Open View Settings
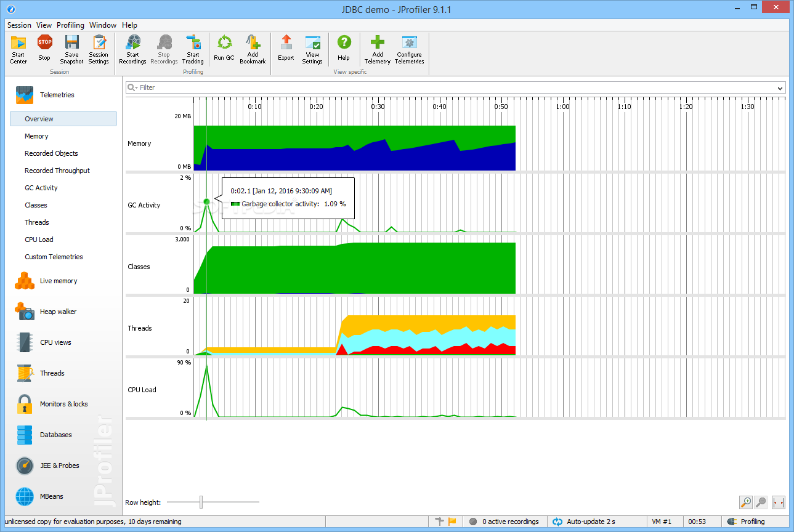Viewport: 794px width, 532px height. pos(312,49)
